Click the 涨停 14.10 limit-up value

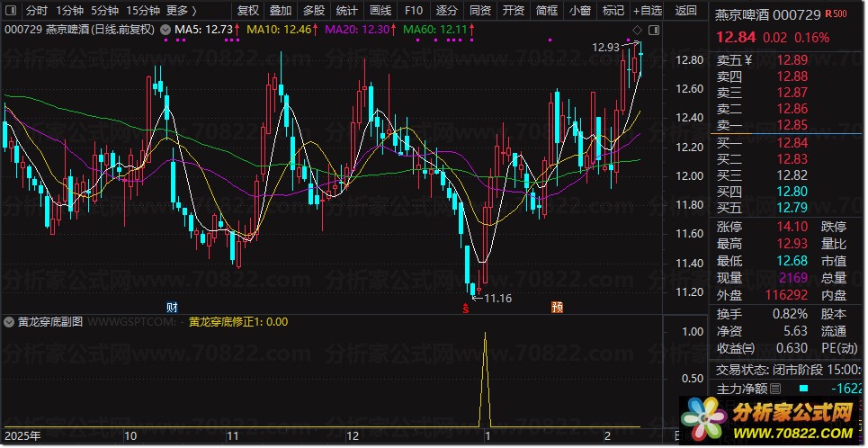[x=792, y=227]
